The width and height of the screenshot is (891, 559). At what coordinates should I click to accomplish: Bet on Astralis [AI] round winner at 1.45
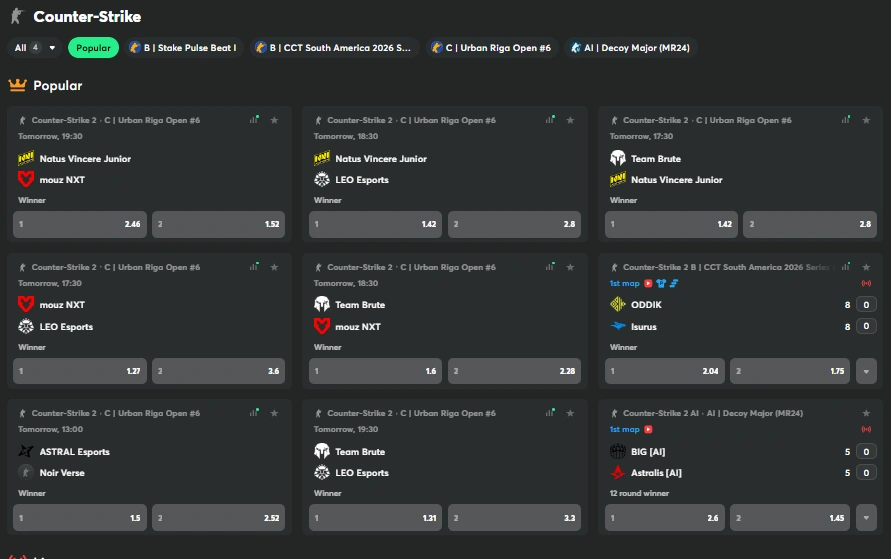790,518
